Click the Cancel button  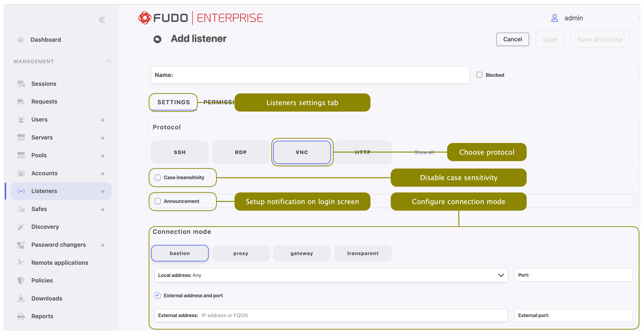click(513, 39)
